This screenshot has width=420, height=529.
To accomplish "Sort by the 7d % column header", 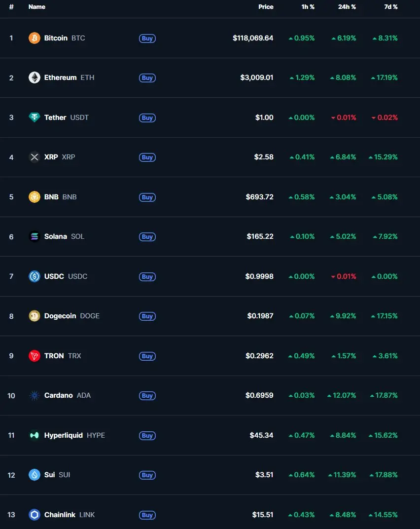I will [391, 7].
